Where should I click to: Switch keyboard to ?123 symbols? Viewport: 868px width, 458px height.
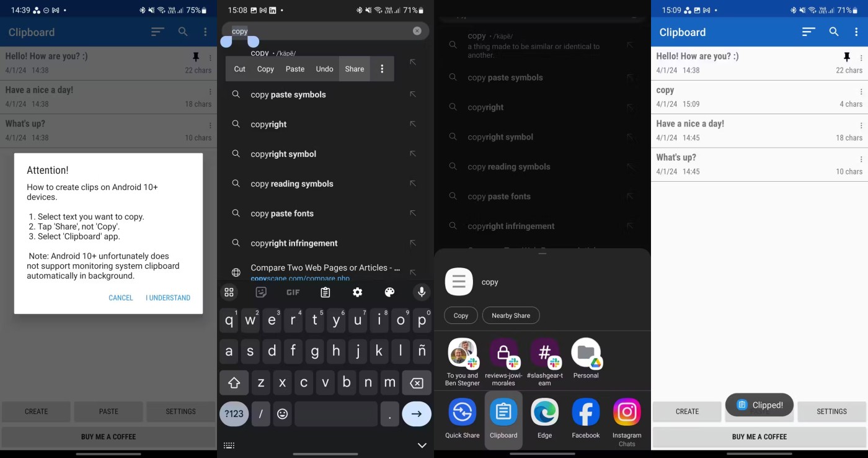[x=234, y=414]
